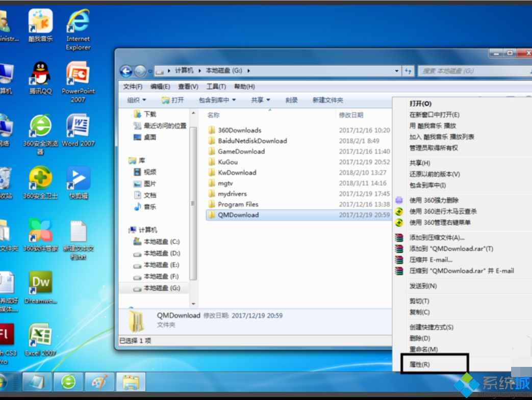Open the 共享 dropdown arrow
Viewport: 532px width, 400px height.
coord(268,100)
